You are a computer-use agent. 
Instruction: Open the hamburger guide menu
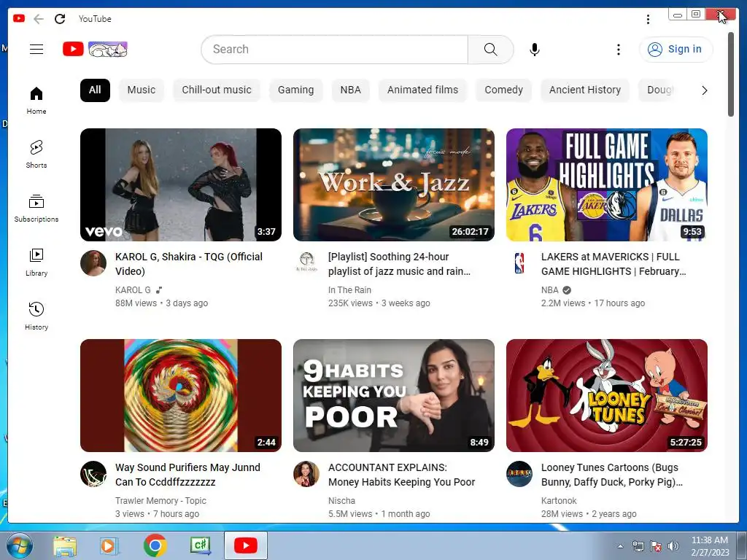click(x=36, y=49)
